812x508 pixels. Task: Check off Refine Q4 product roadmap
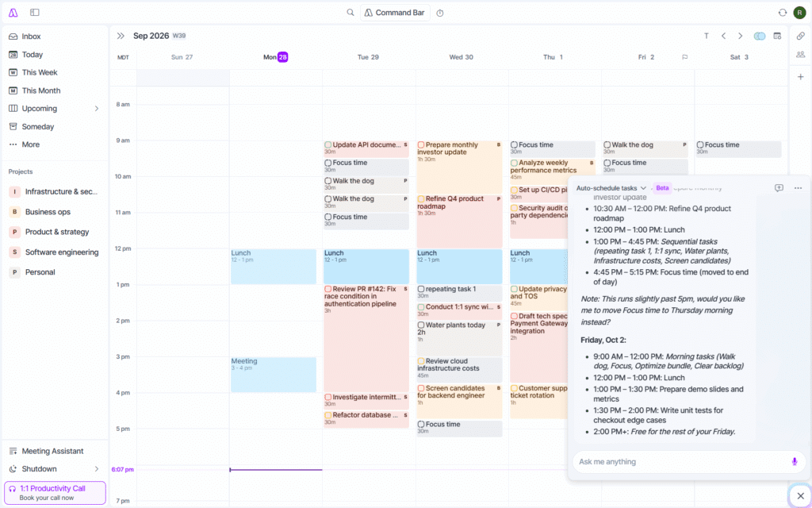tap(421, 199)
